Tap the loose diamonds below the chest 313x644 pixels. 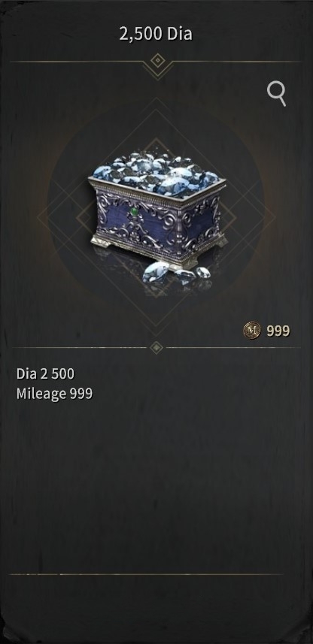tap(176, 273)
